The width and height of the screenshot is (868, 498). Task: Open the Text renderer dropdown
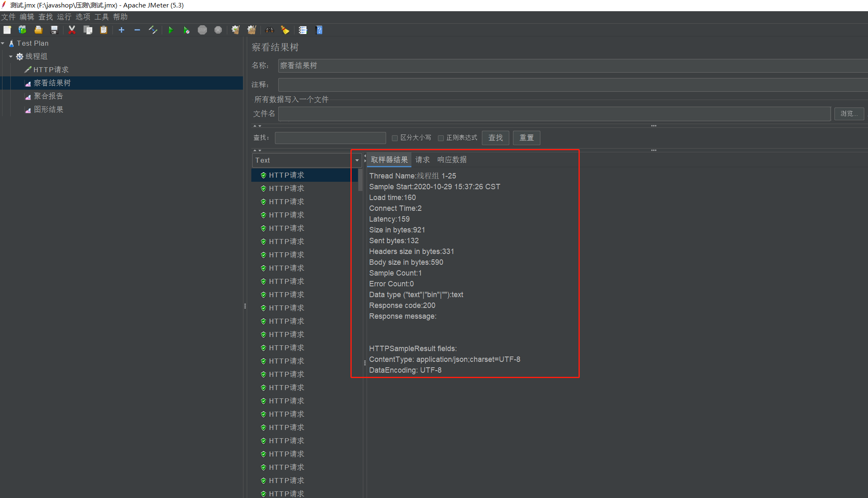tap(307, 160)
